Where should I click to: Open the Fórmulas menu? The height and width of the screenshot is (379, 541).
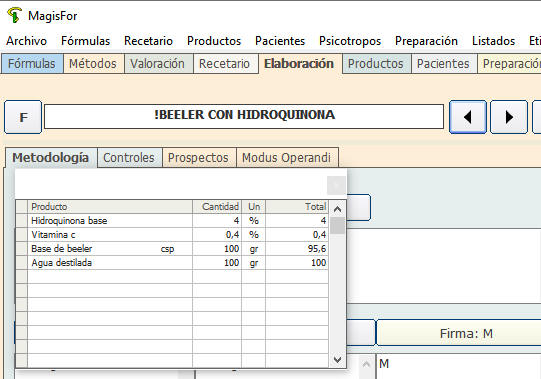click(86, 41)
